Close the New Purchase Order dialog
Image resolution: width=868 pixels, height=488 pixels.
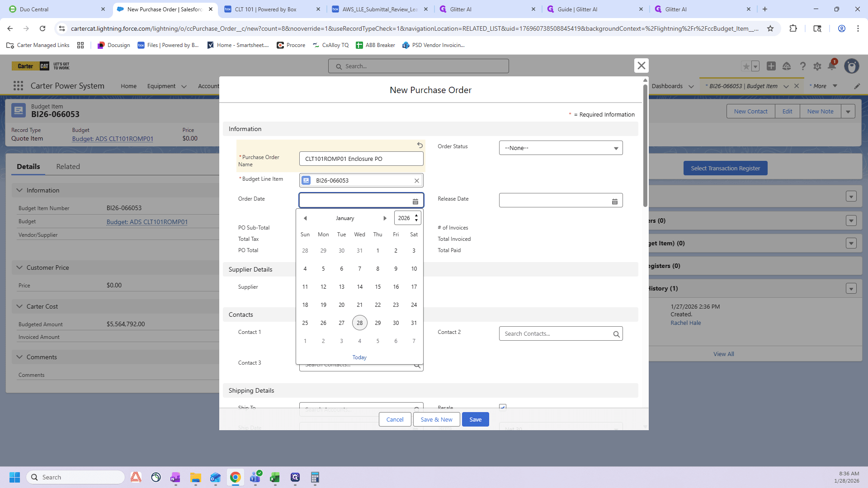[x=641, y=66]
